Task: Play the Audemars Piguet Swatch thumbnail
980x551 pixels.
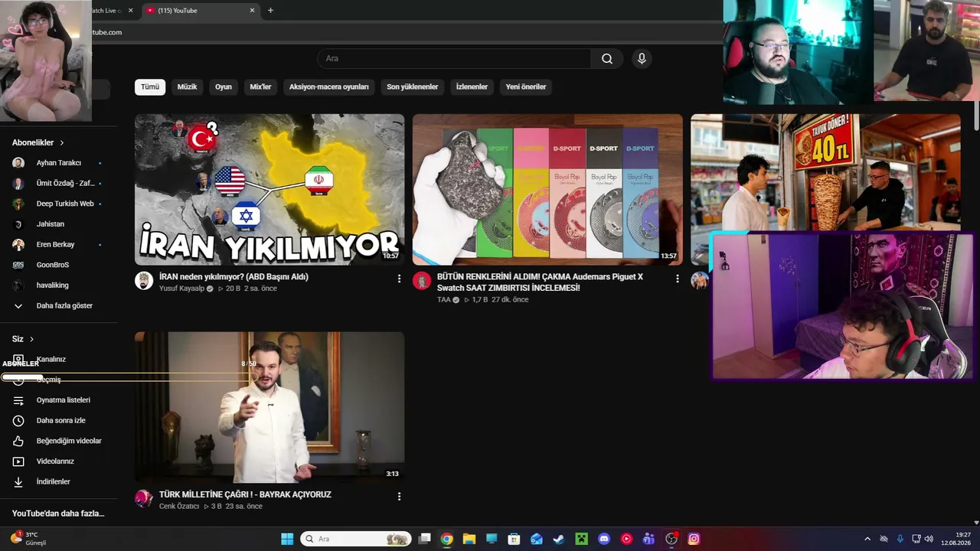Action: [x=547, y=190]
